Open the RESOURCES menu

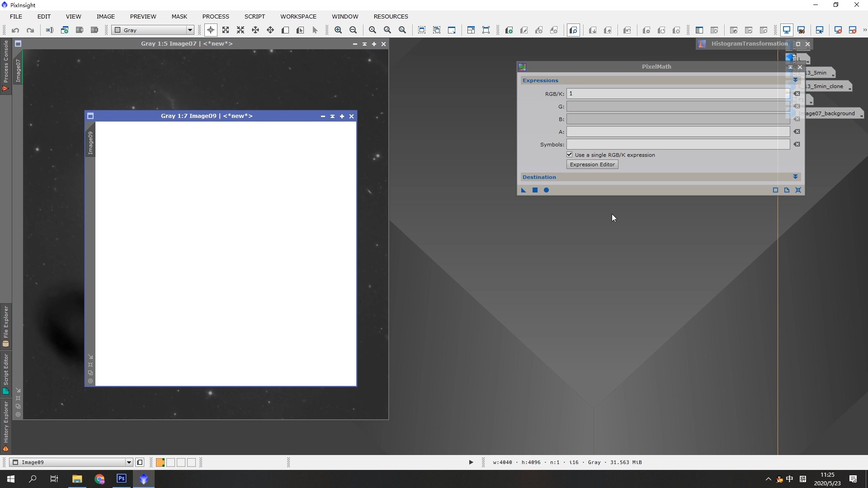pos(391,16)
